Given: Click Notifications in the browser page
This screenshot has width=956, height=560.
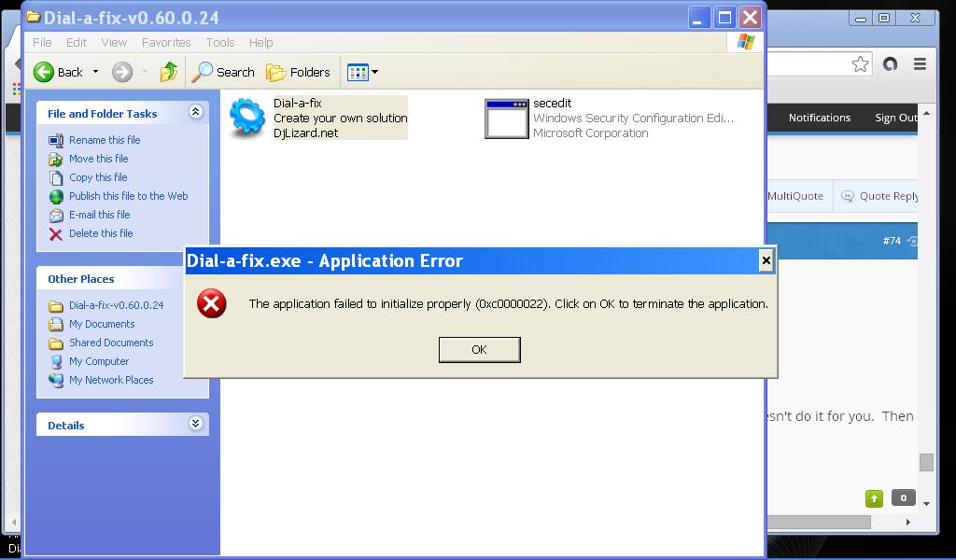Looking at the screenshot, I should pyautogui.click(x=820, y=118).
